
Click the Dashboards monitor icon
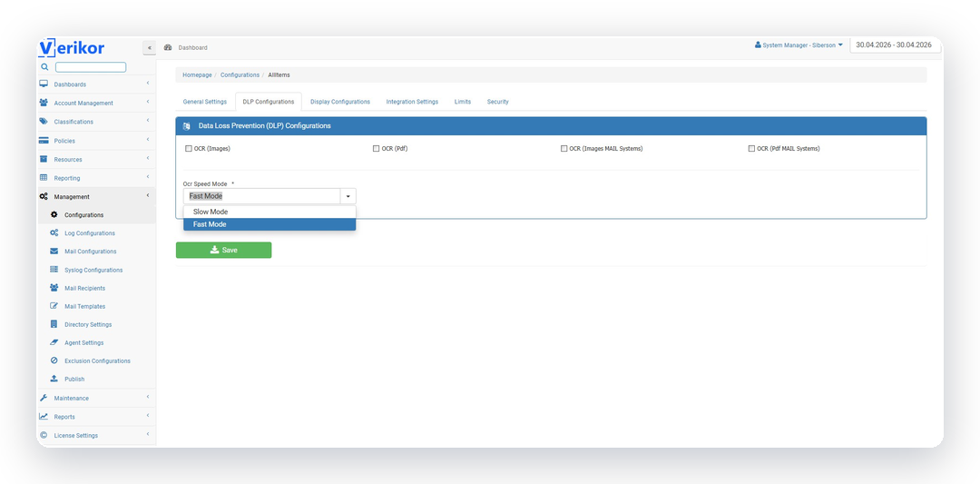point(44,84)
